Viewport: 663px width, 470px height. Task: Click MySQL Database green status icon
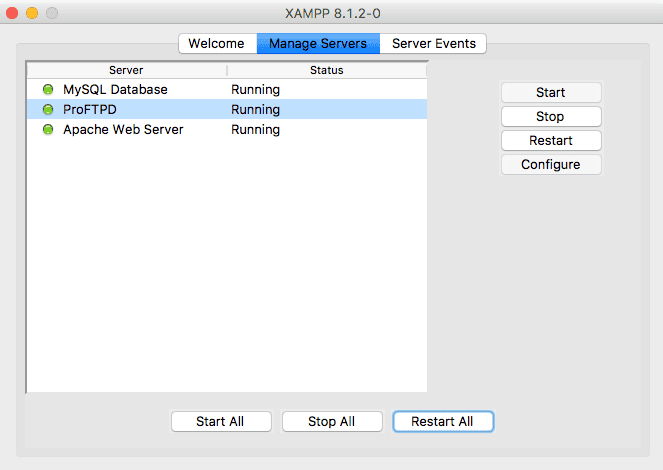click(x=48, y=90)
